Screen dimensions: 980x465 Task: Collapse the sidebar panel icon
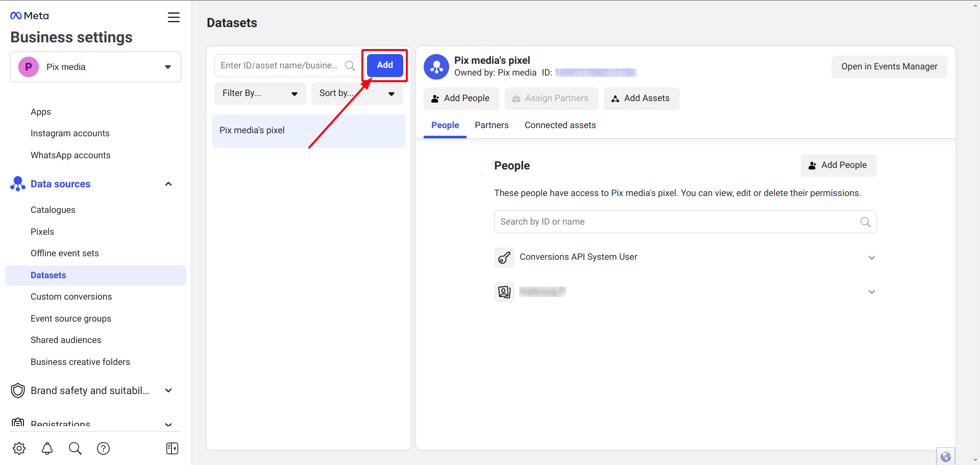(x=172, y=448)
